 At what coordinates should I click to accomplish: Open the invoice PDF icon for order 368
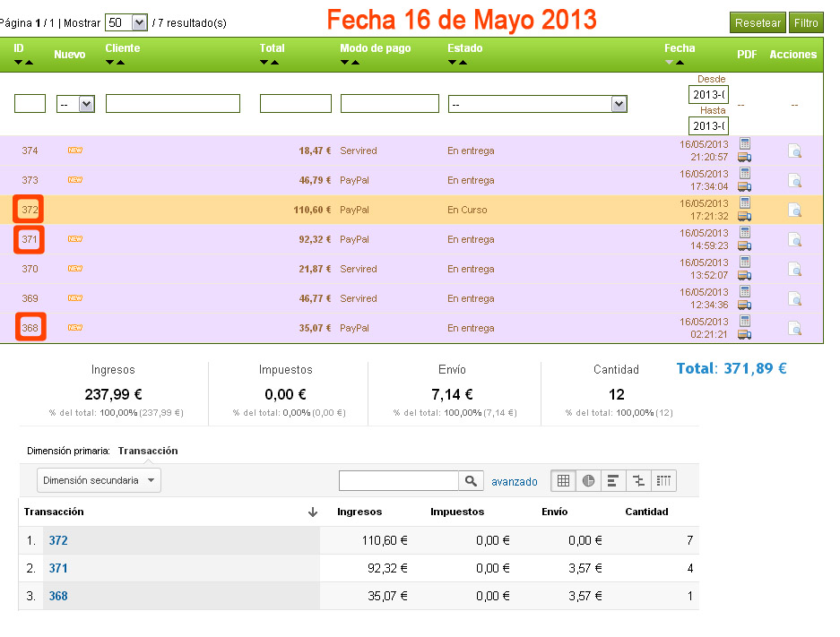pyautogui.click(x=745, y=320)
